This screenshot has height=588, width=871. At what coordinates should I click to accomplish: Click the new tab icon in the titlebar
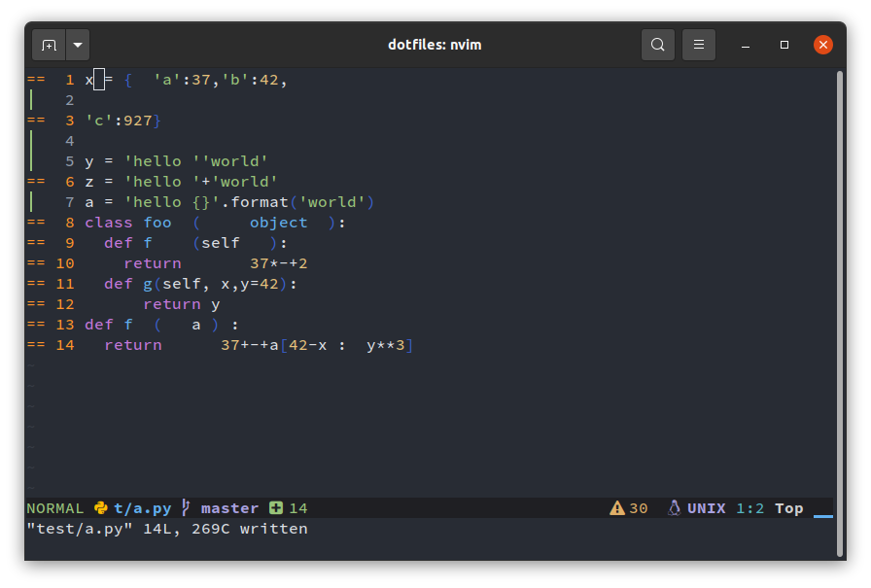(49, 44)
